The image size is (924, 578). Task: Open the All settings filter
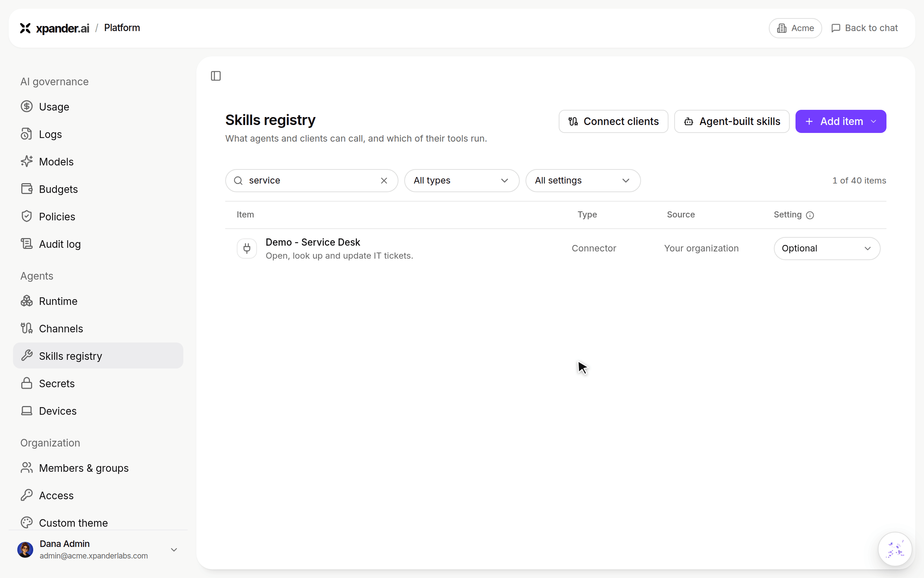tap(583, 180)
